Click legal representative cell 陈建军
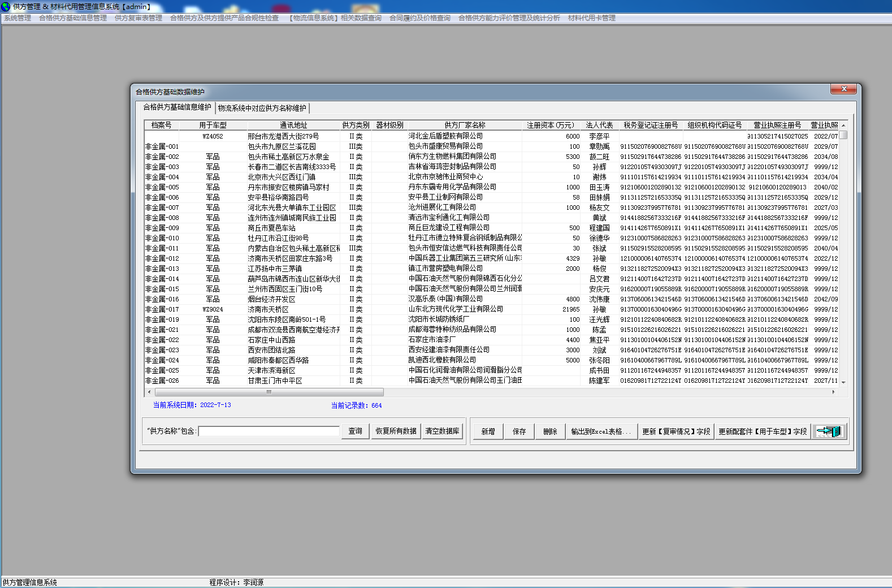892x588 pixels. 599,381
